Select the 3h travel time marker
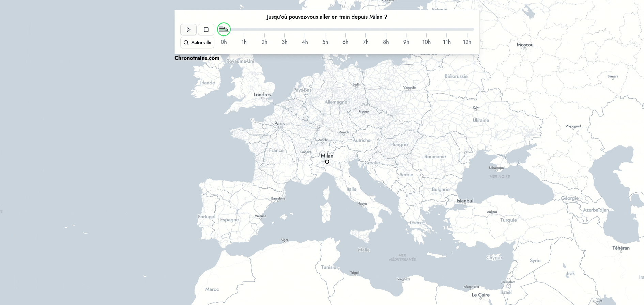The width and height of the screenshot is (644, 305). [x=285, y=42]
